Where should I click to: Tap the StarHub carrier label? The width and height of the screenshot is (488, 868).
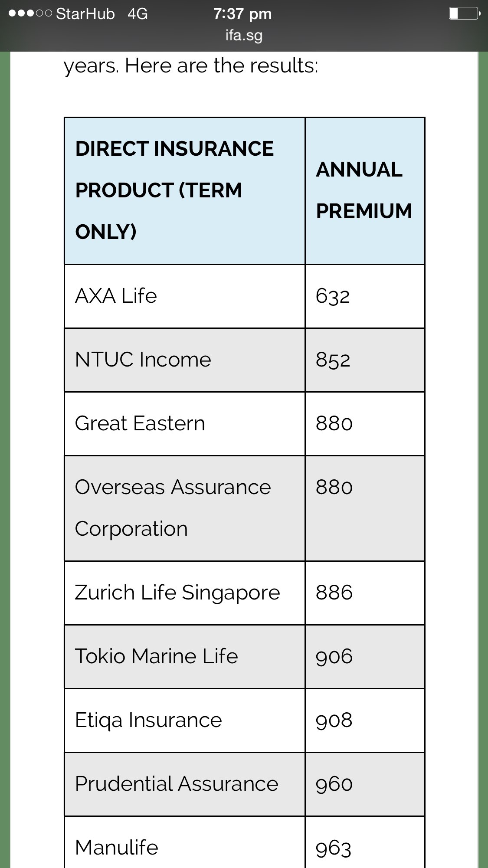[x=85, y=14]
